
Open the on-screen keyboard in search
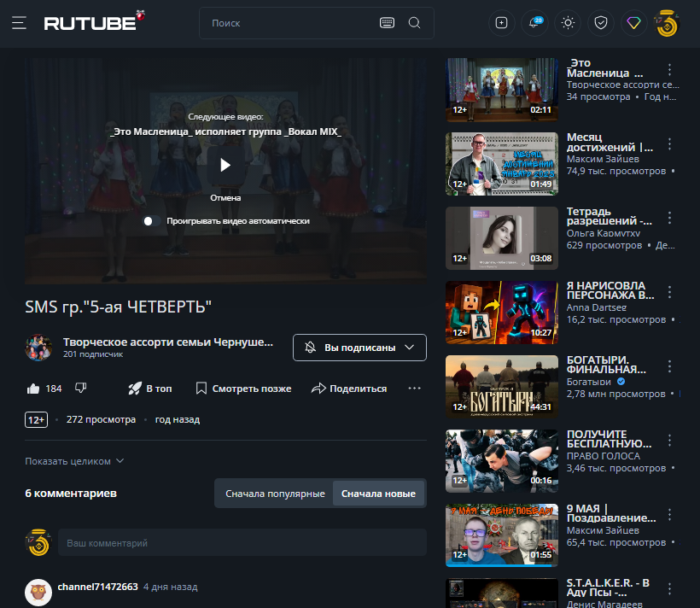[387, 23]
